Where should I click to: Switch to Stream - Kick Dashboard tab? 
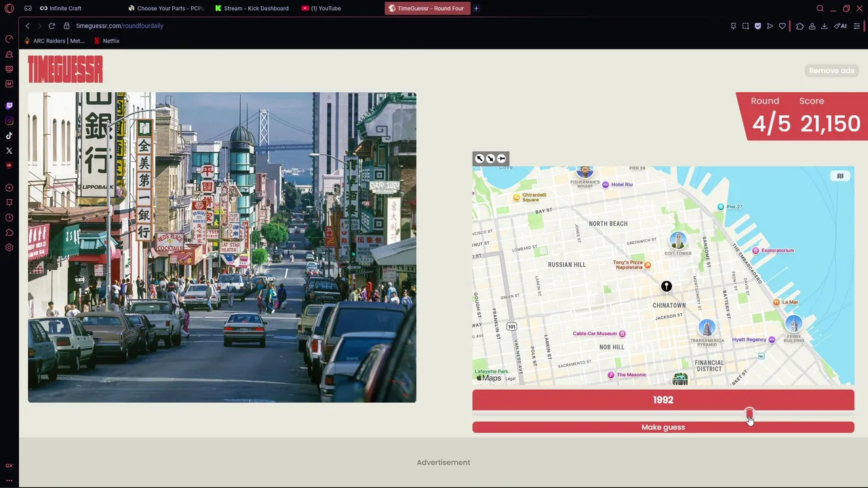(x=252, y=8)
